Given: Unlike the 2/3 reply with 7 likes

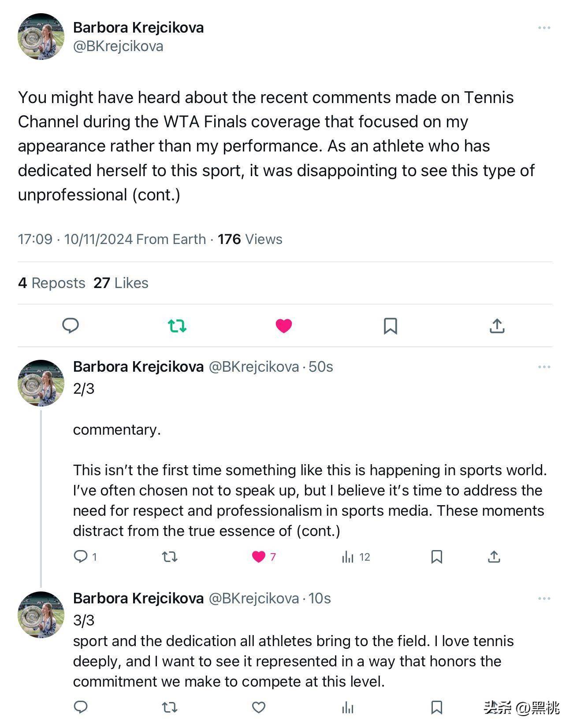Looking at the screenshot, I should coord(259,557).
